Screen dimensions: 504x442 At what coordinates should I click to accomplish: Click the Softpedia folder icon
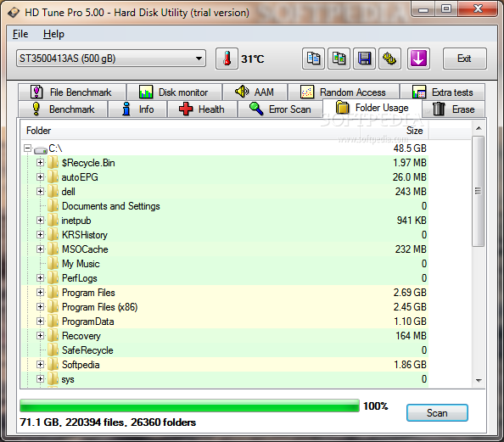pos(53,365)
